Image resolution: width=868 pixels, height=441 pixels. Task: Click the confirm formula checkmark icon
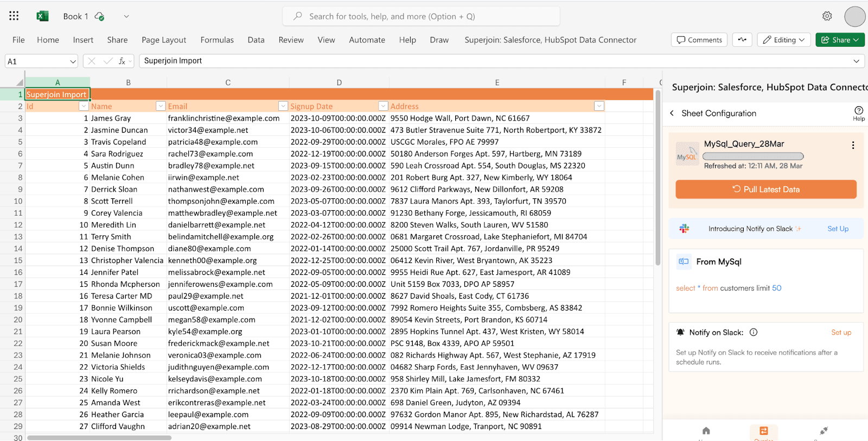pyautogui.click(x=107, y=61)
